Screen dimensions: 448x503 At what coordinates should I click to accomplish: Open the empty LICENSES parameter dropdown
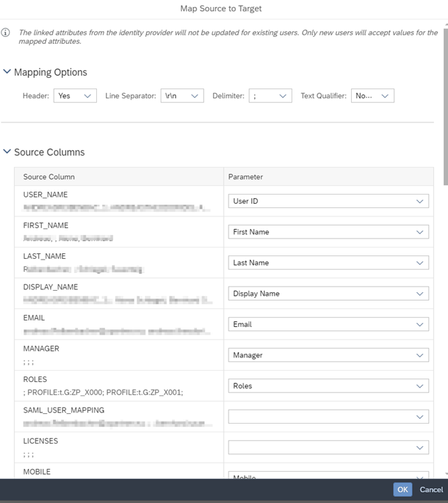[x=328, y=447]
